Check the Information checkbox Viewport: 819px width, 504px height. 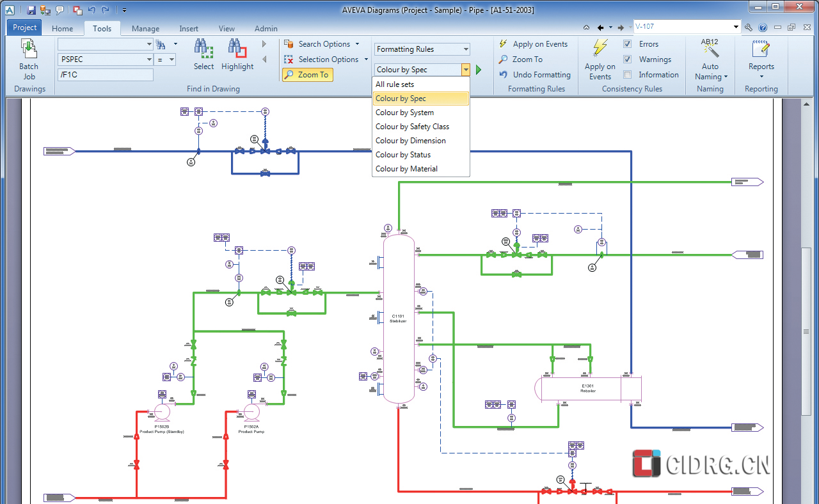(628, 75)
